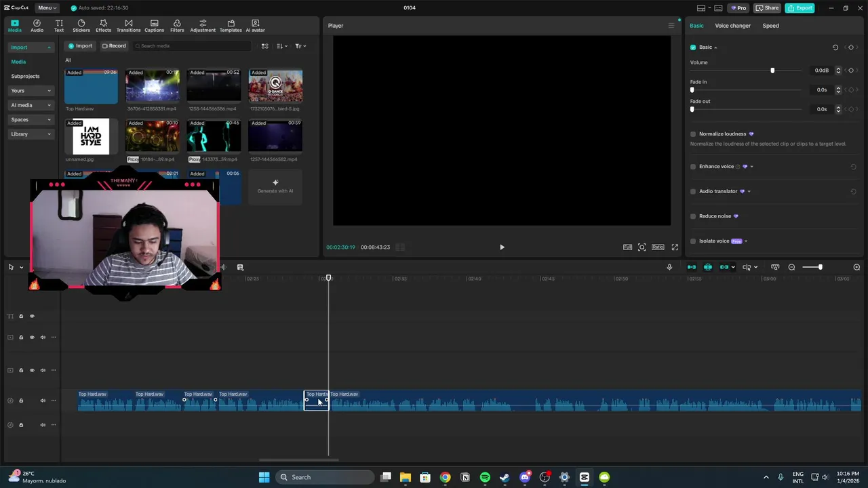This screenshot has height=488, width=868.
Task: Click the Windows Start button
Action: click(264, 477)
